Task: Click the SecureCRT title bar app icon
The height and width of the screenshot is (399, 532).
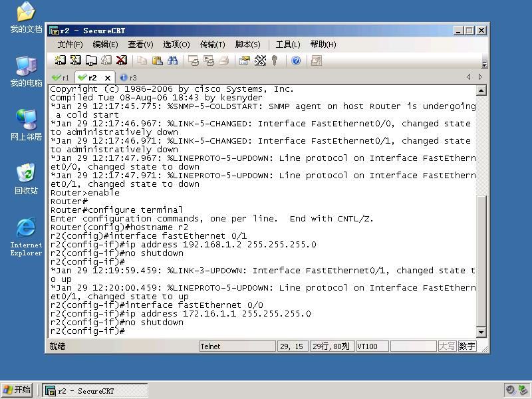Action: pos(54,31)
